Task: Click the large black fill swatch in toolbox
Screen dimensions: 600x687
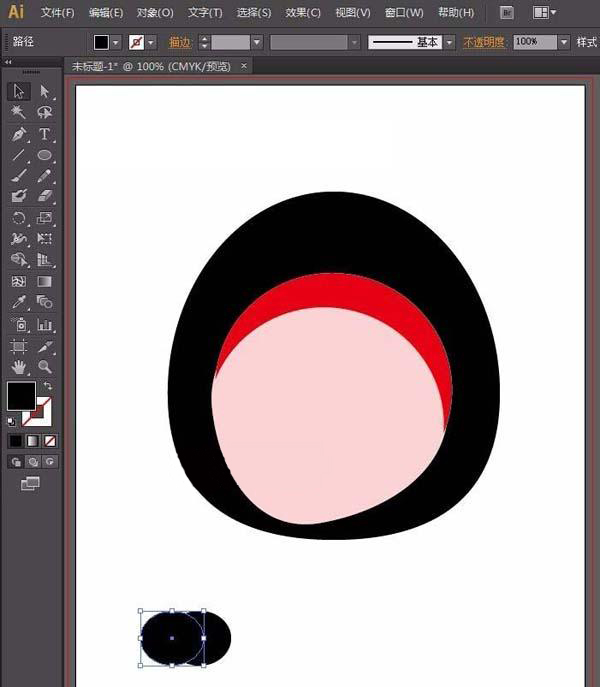Action: click(x=21, y=396)
